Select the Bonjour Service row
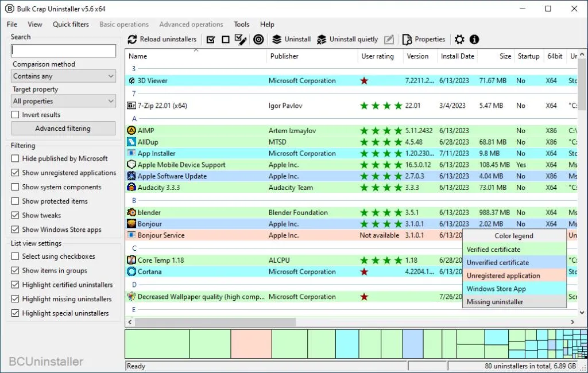This screenshot has width=588, height=373. [x=293, y=235]
